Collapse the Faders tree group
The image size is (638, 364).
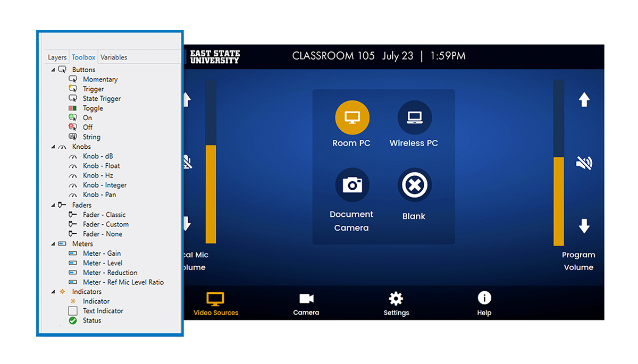click(53, 205)
